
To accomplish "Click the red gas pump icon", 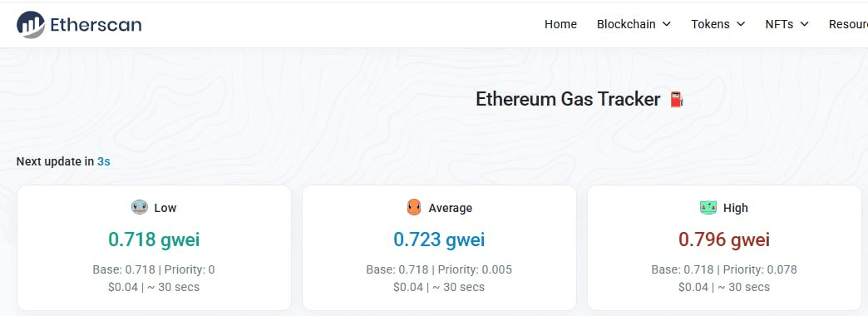I will tap(677, 100).
